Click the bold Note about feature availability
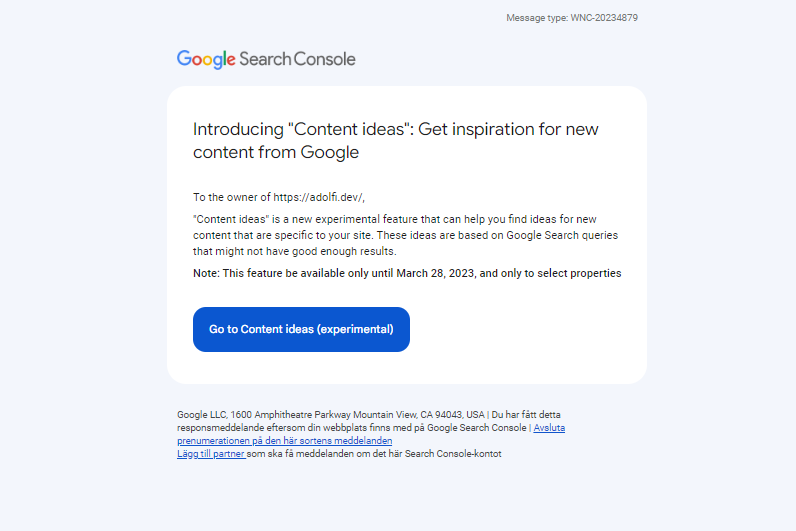Viewport: 796px width, 531px height. tap(407, 273)
